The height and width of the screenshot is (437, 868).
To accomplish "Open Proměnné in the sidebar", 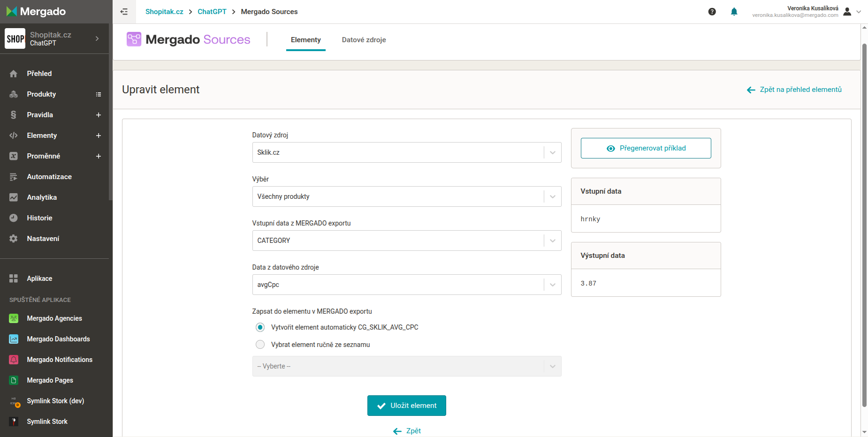I will (x=44, y=156).
